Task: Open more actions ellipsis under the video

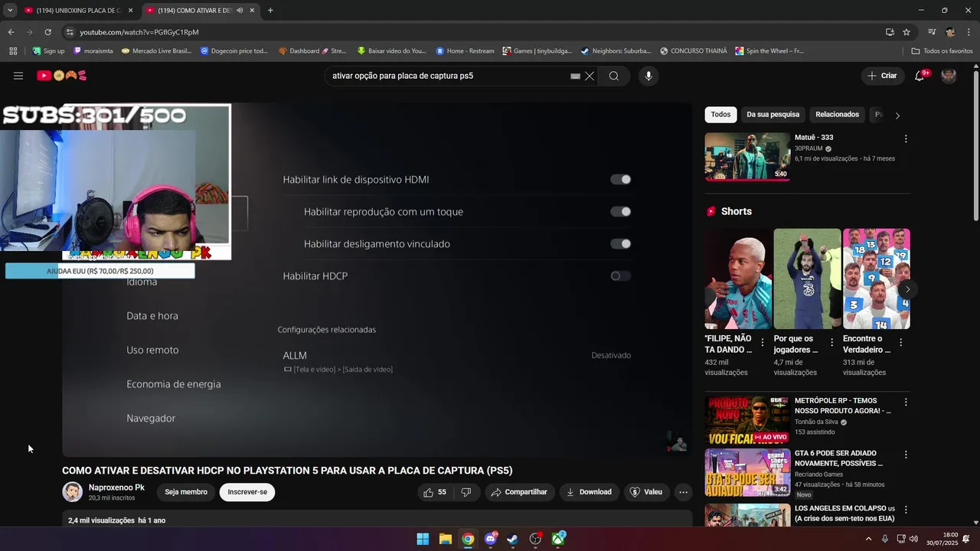Action: click(x=684, y=492)
